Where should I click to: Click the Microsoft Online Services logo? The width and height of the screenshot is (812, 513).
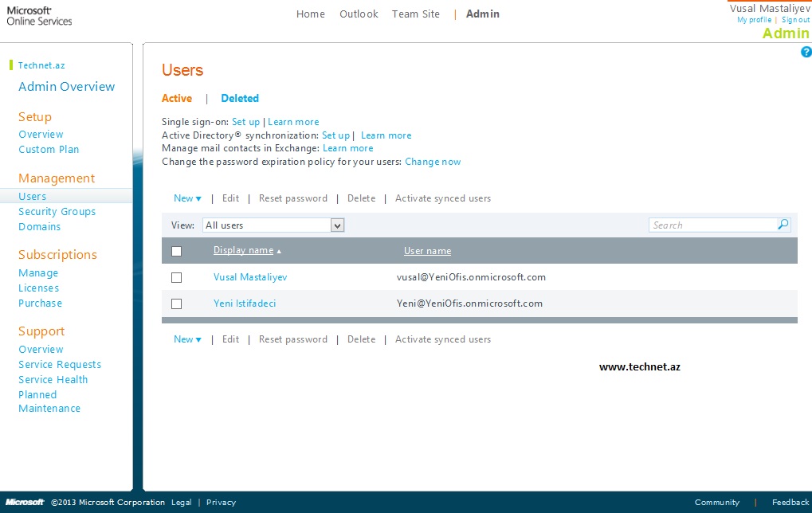tap(40, 16)
